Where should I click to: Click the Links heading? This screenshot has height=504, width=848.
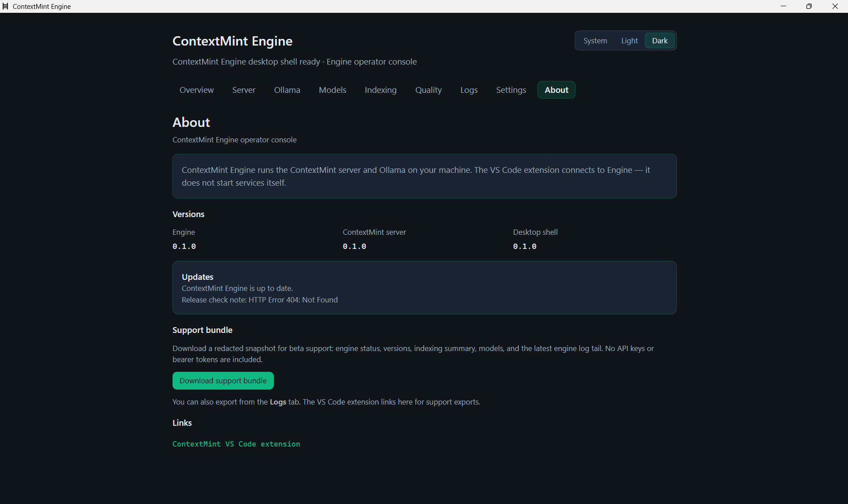point(182,423)
